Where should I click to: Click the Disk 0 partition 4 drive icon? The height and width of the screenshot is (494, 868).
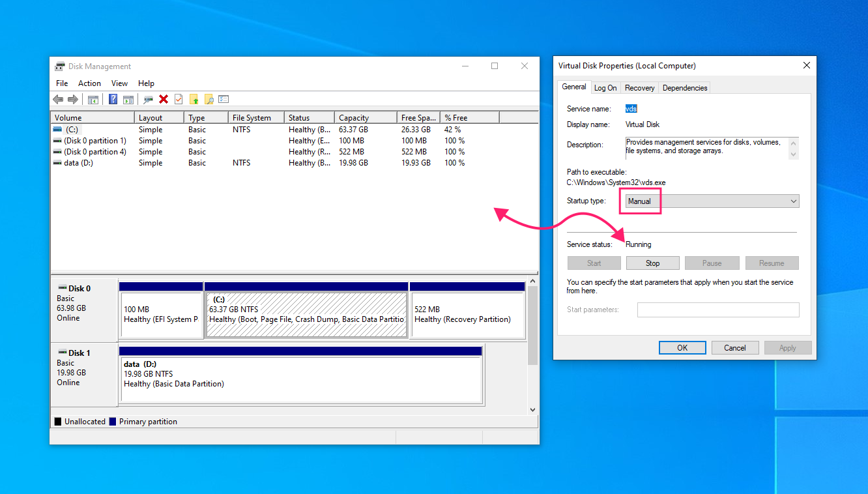coord(57,152)
